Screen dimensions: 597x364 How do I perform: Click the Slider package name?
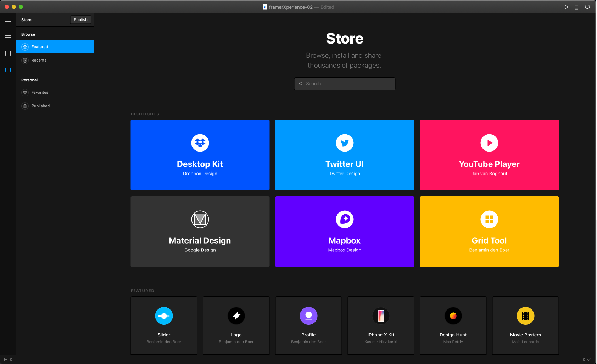click(164, 335)
